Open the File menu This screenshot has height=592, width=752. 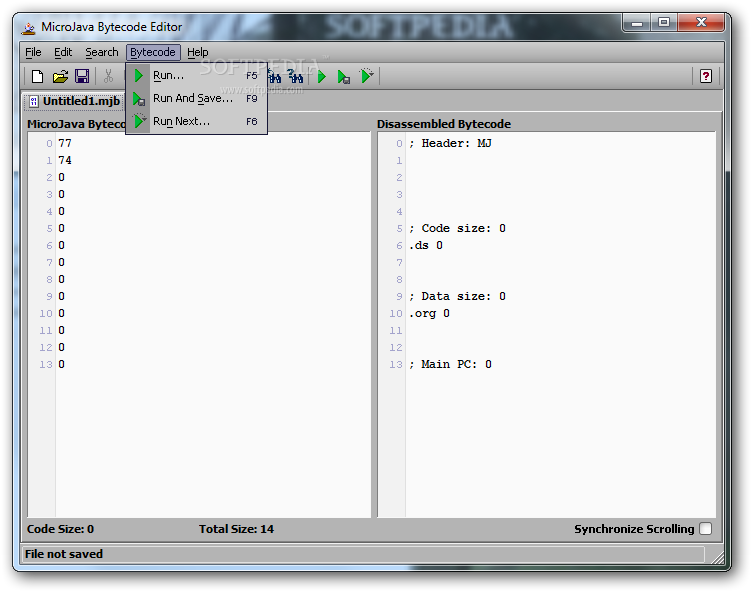pos(33,52)
